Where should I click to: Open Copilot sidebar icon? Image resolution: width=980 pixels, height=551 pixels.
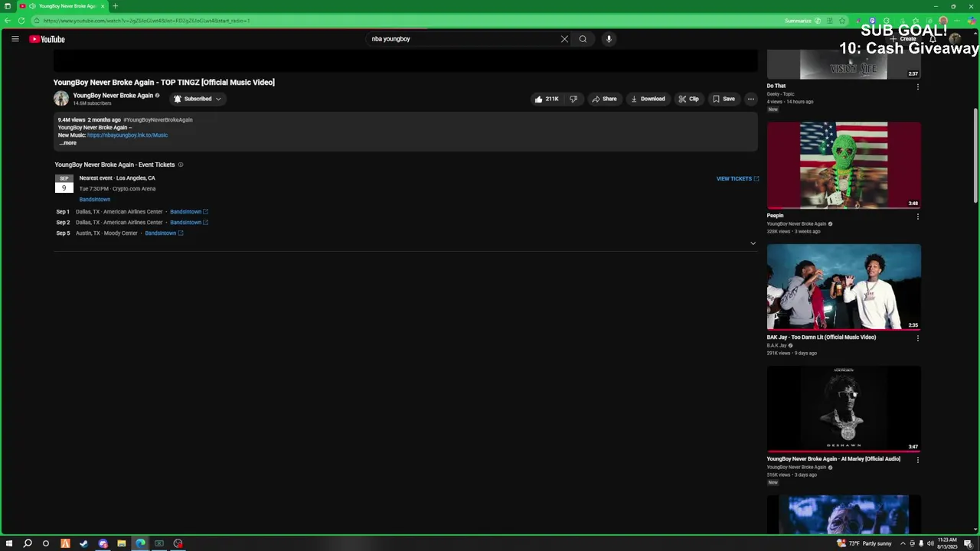[972, 21]
